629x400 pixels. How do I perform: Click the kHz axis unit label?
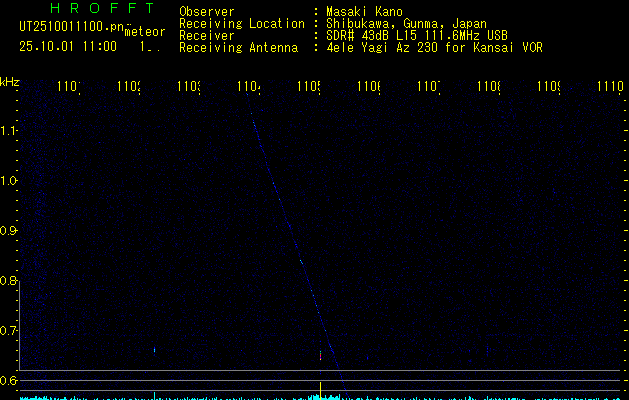coord(10,81)
